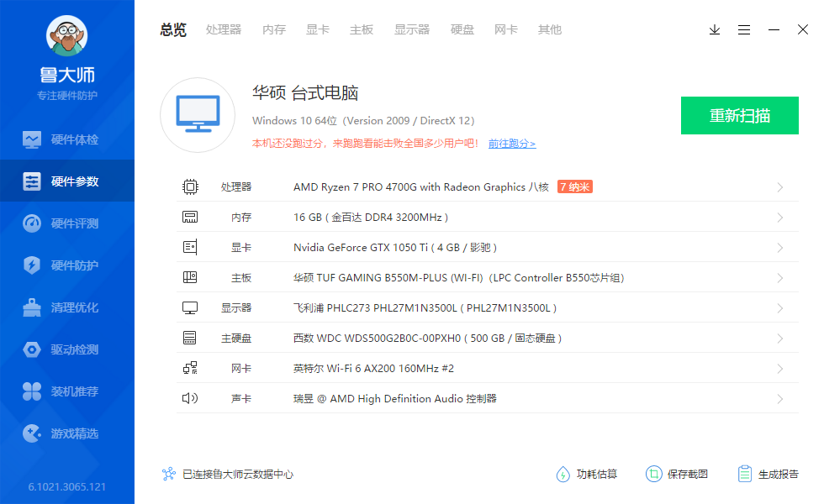This screenshot has width=824, height=504.
Task: Open the 硬件体检 hardware check panel
Action: (67, 139)
